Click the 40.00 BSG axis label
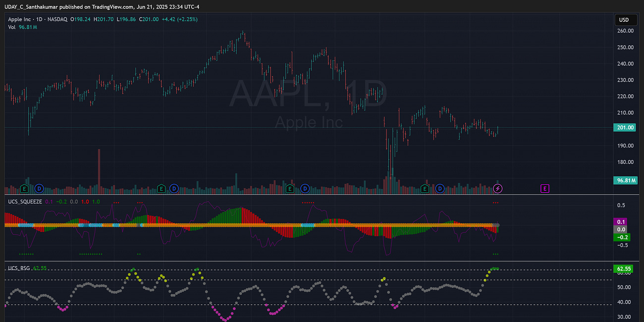The width and height of the screenshot is (644, 322). tap(625, 302)
